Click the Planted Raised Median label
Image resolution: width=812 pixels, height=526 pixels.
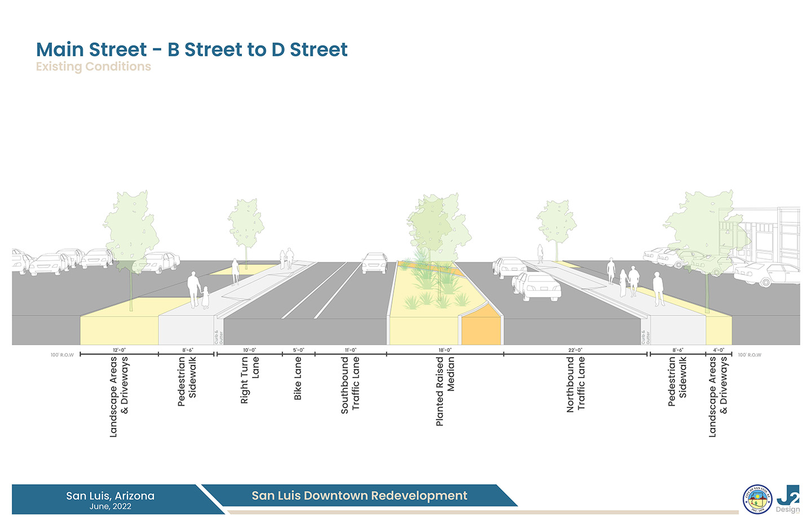click(x=445, y=391)
